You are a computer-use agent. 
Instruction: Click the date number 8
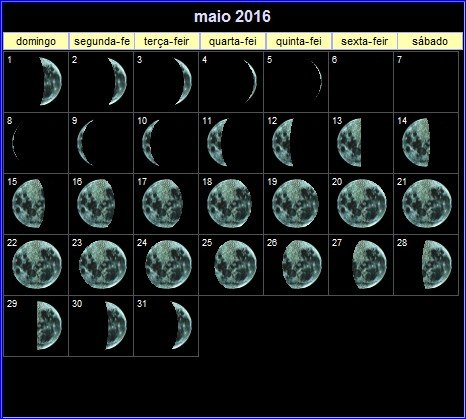(9, 121)
